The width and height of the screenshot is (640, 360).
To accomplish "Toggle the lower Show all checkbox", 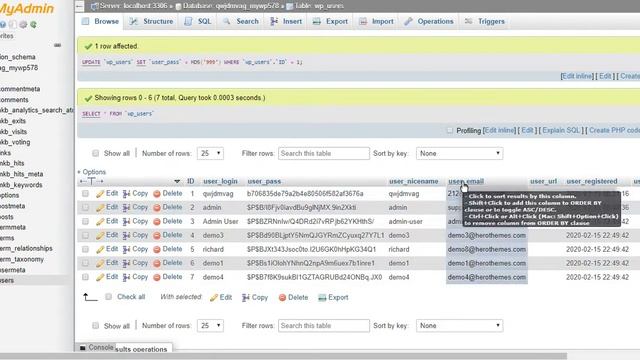I will tap(96, 326).
